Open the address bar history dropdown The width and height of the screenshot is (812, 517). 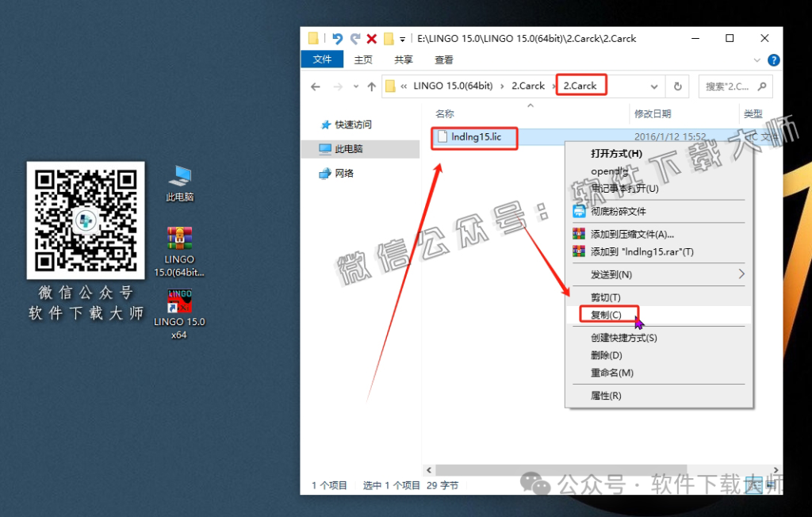pyautogui.click(x=653, y=85)
